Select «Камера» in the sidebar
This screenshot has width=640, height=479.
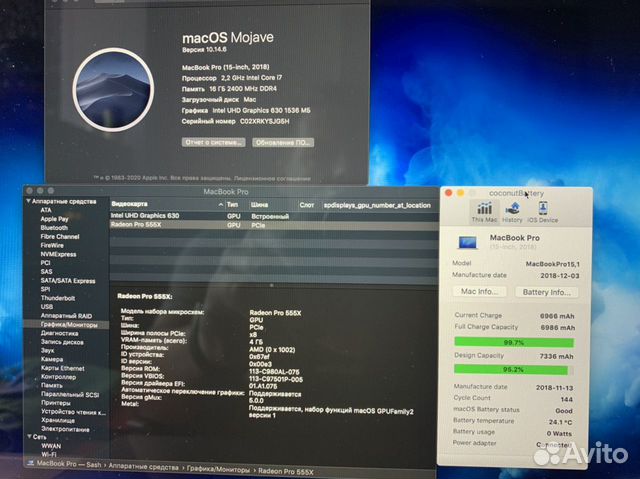coord(51,359)
